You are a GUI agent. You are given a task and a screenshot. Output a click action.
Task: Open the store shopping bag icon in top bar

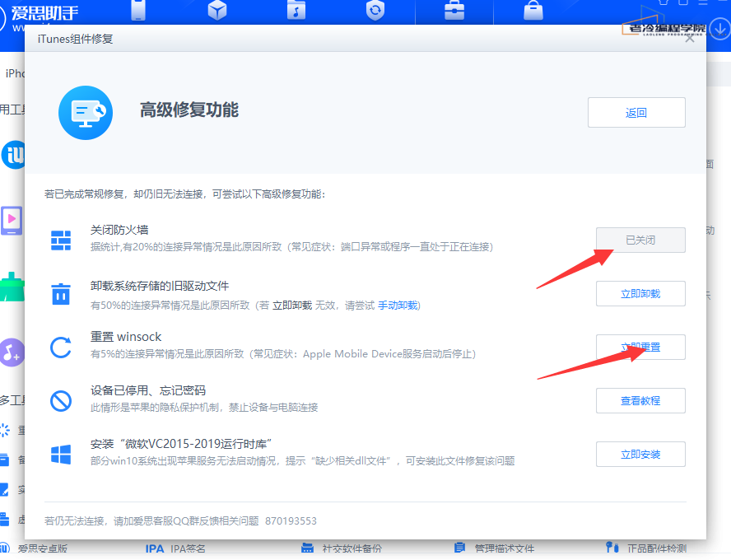pos(533,10)
